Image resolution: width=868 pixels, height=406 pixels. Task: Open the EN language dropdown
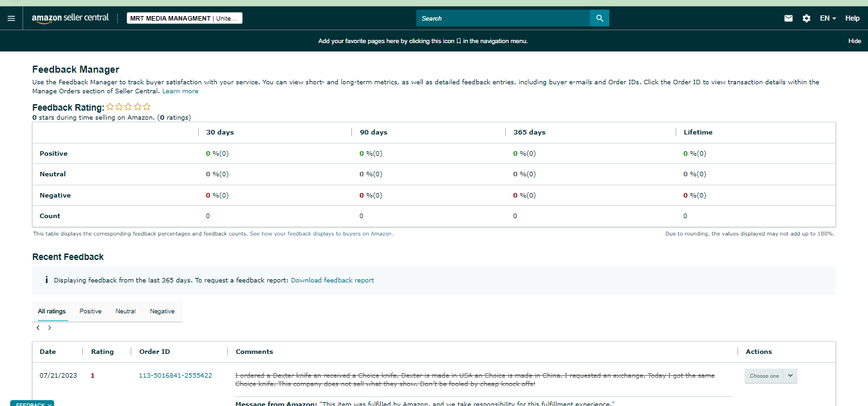(827, 18)
